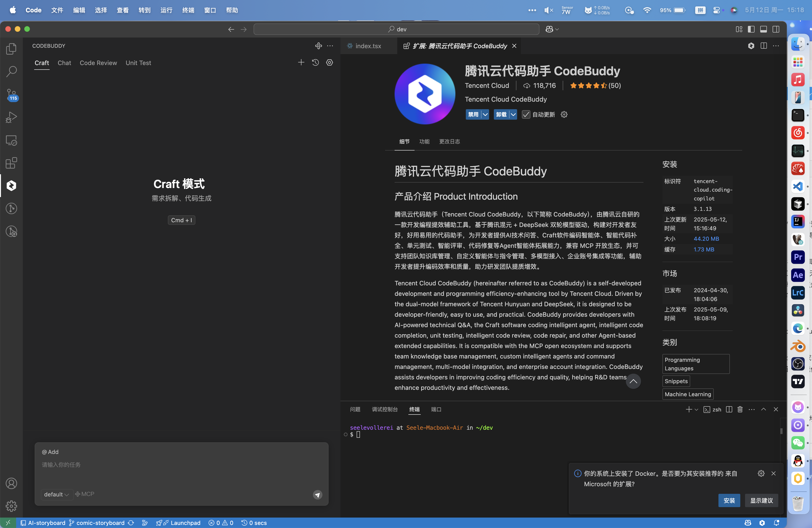Click the 安装 button in Docker notification
This screenshot has width=812, height=528.
coord(729,500)
